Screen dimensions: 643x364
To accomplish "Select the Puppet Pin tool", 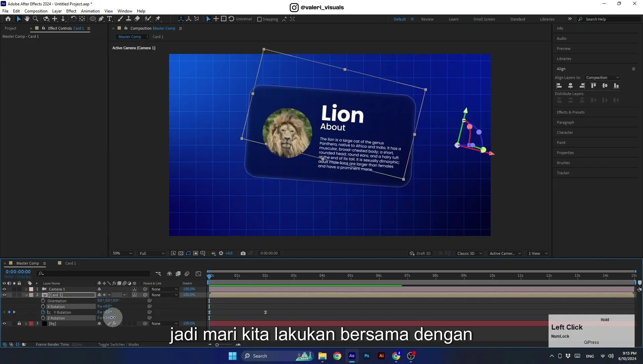I will point(158,19).
